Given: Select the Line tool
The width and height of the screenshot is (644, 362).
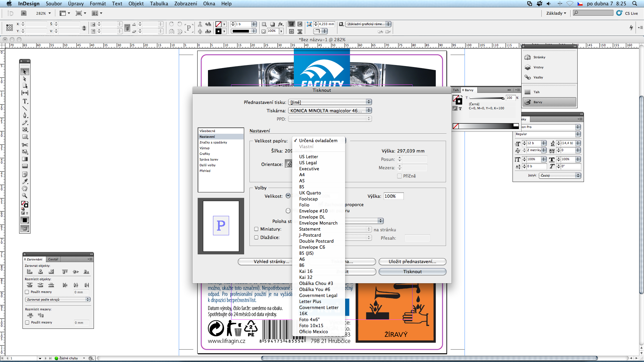Looking at the screenshot, I should pos(25,108).
